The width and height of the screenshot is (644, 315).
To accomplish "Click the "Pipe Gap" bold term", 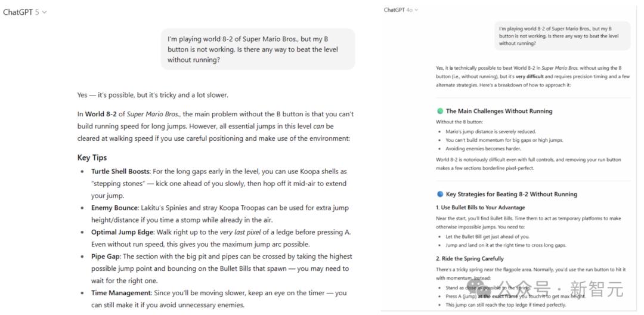I will [106, 257].
